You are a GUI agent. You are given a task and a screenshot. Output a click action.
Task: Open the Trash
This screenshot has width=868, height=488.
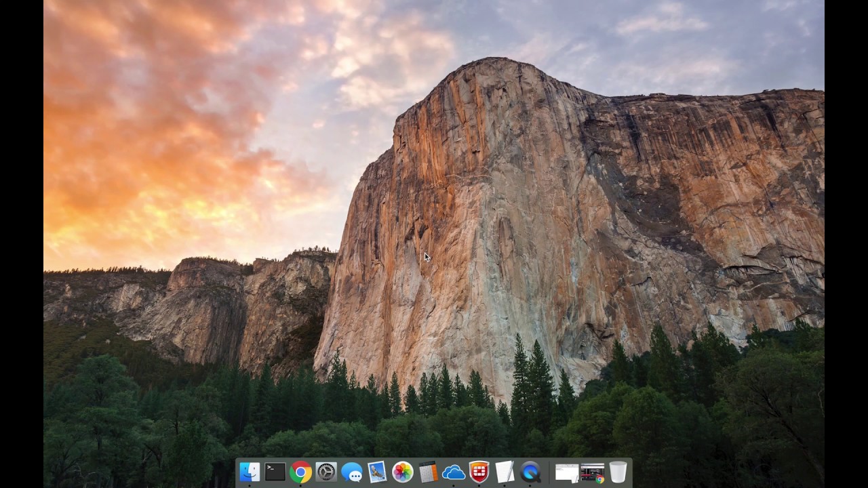click(x=618, y=472)
